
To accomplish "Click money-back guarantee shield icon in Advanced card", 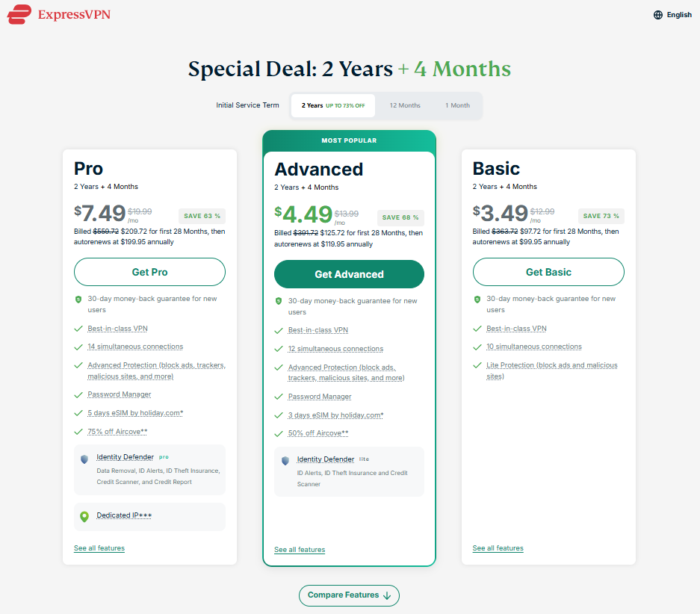I will pyautogui.click(x=279, y=301).
